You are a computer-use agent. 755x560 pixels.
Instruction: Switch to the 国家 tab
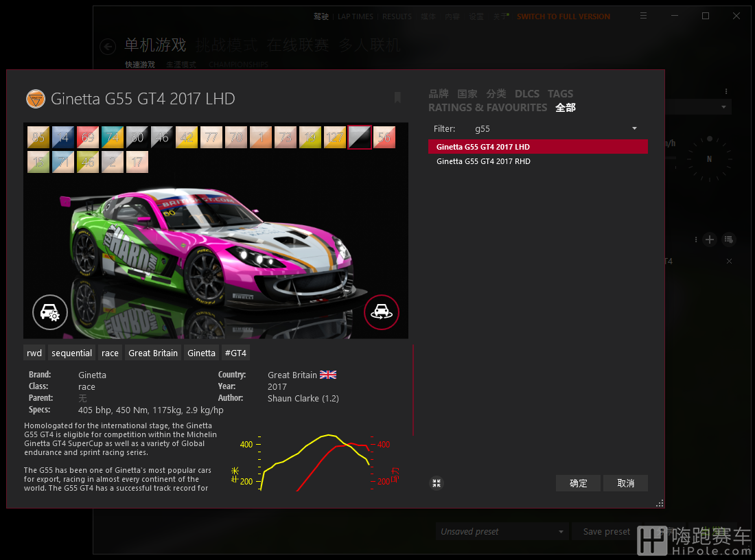click(467, 94)
